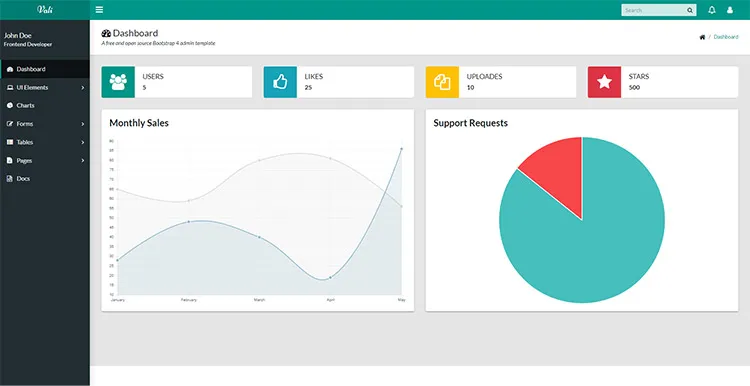Screen dimensions: 750x386
Task: Expand the Tables submenu chevron
Action: pyautogui.click(x=83, y=142)
